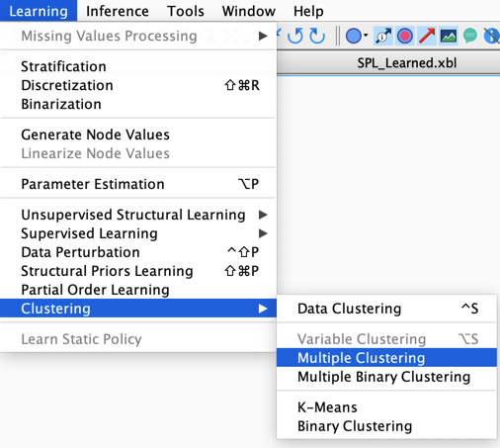Open the Tools menu
This screenshot has height=448, width=500.
coord(186,11)
